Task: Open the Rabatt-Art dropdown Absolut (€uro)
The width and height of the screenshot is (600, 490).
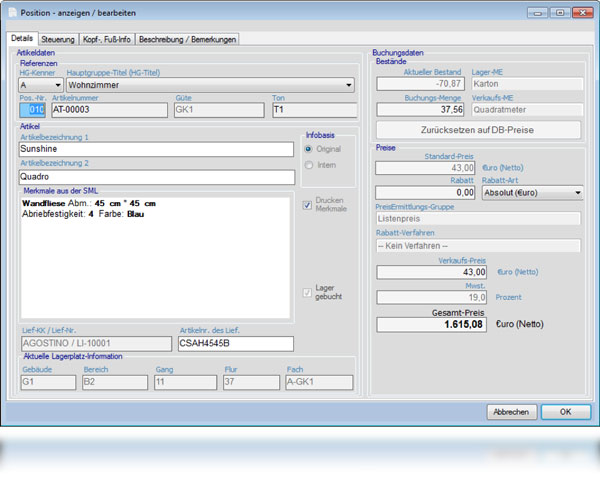Action: point(532,192)
